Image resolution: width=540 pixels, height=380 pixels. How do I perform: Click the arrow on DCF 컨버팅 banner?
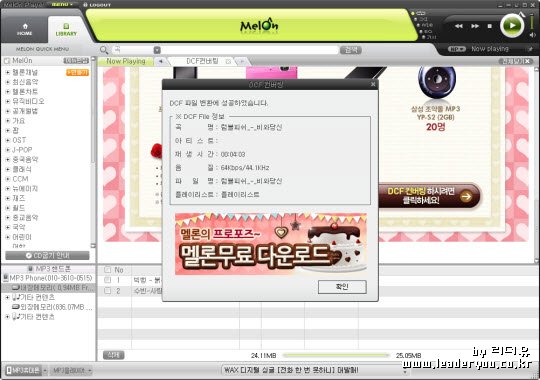point(466,196)
